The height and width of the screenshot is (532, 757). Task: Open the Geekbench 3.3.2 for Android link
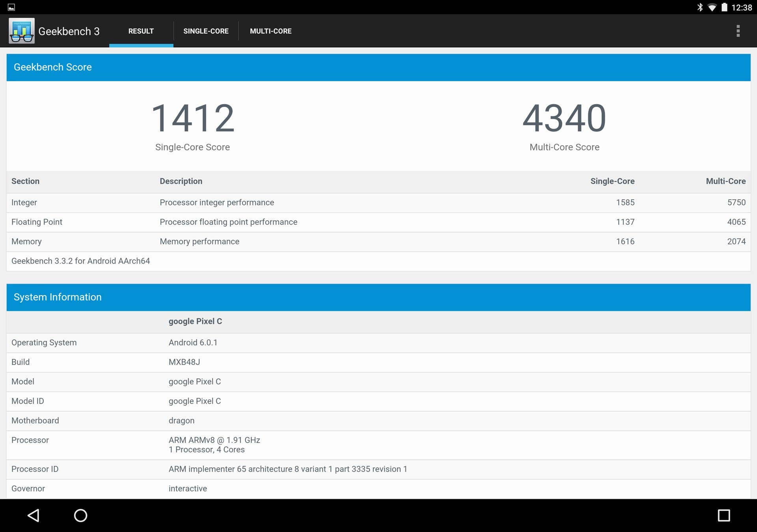[x=80, y=260]
